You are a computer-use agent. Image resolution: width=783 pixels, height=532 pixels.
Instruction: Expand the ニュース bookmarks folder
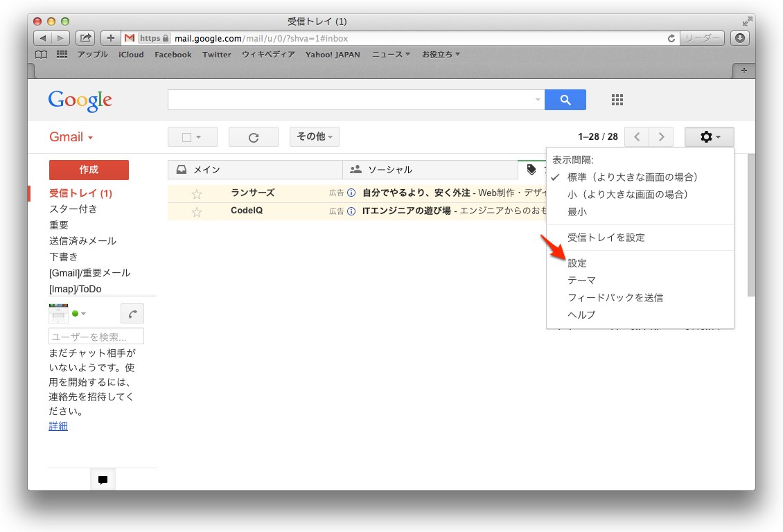click(x=391, y=55)
